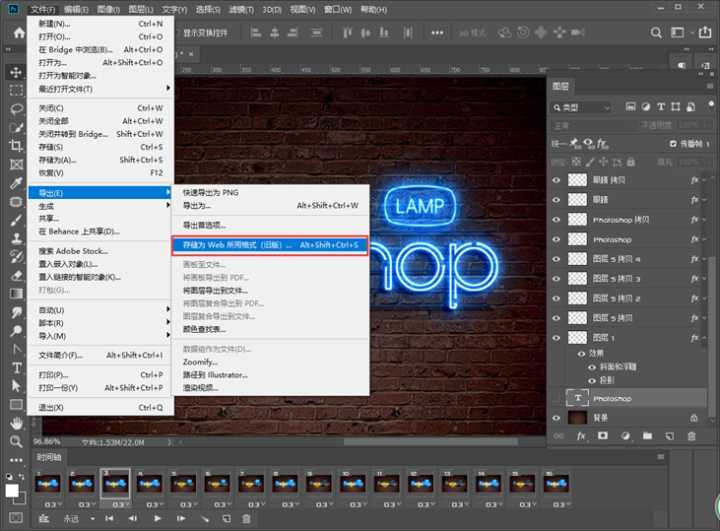Open the 滤镜(T) menu in menu bar
Viewport: 720px width, 531px height.
pyautogui.click(x=241, y=9)
